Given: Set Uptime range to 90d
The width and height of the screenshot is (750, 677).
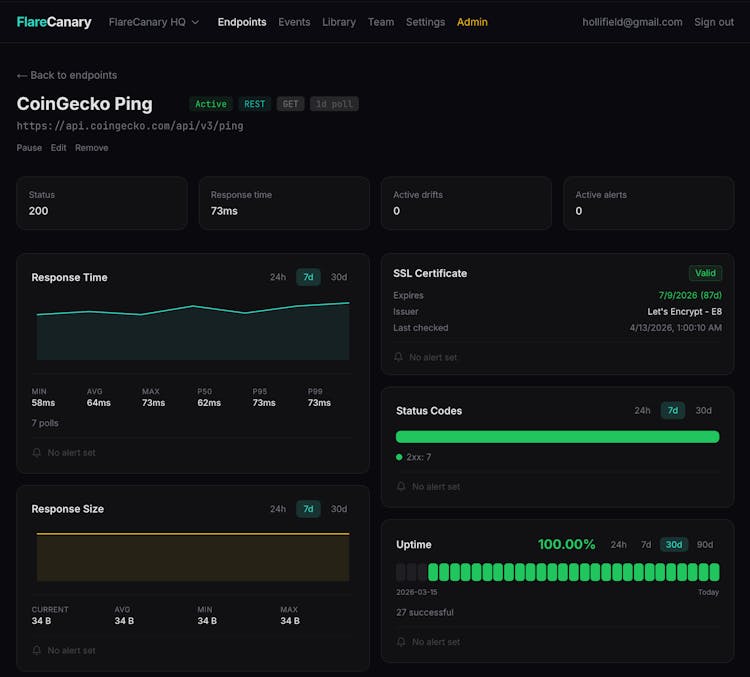Looking at the screenshot, I should (x=705, y=545).
